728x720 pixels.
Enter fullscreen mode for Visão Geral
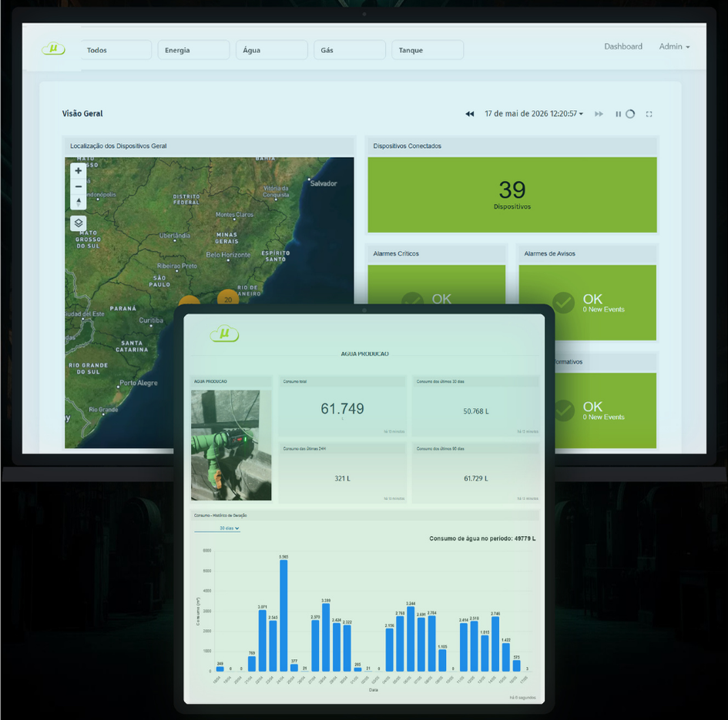649,114
